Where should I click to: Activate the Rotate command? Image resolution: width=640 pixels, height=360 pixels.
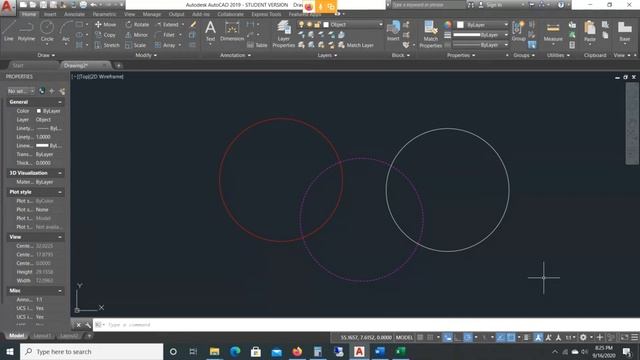point(137,24)
